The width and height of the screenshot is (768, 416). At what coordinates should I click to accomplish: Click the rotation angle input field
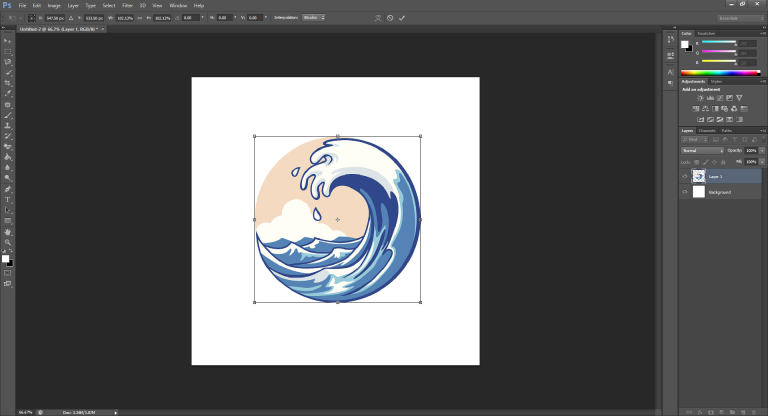pos(192,18)
